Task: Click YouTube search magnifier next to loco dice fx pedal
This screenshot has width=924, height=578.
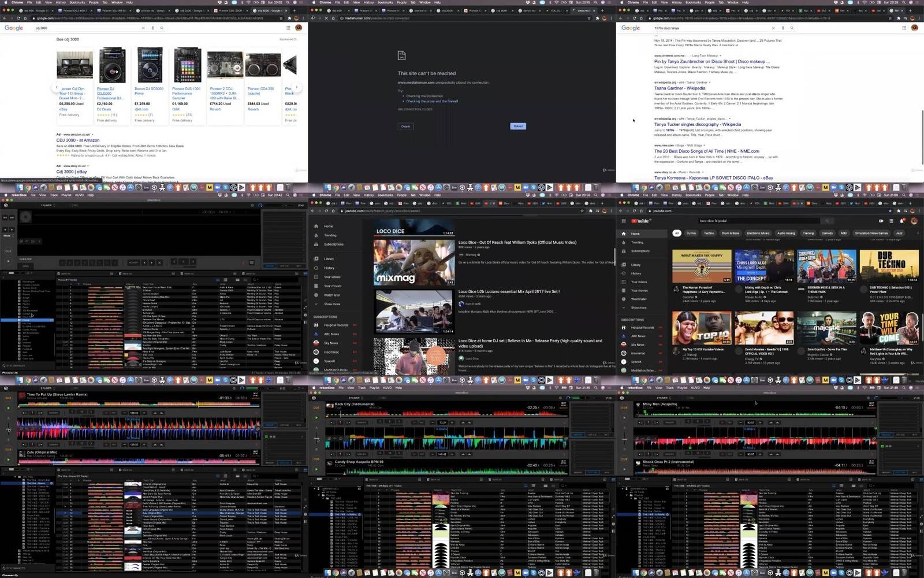Action: [827, 221]
